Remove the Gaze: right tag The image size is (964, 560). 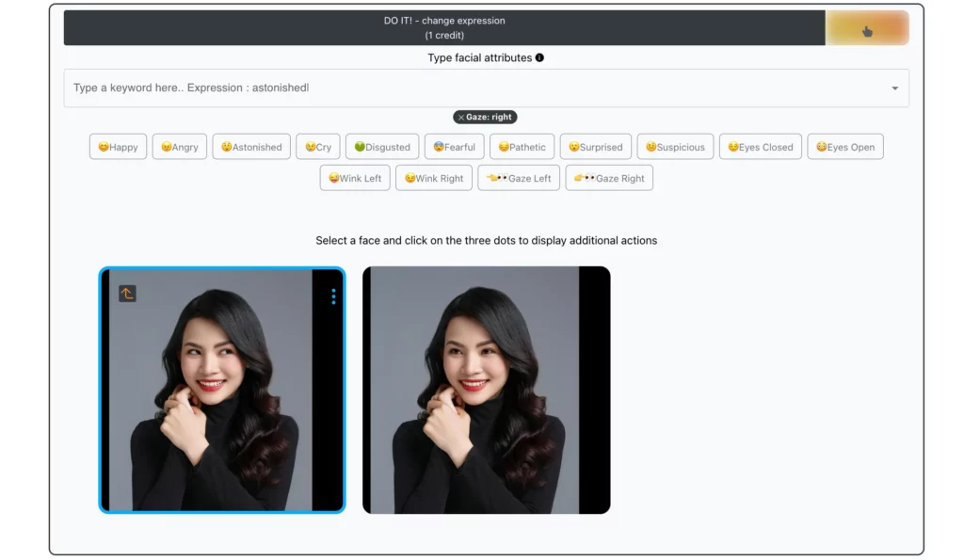(460, 118)
